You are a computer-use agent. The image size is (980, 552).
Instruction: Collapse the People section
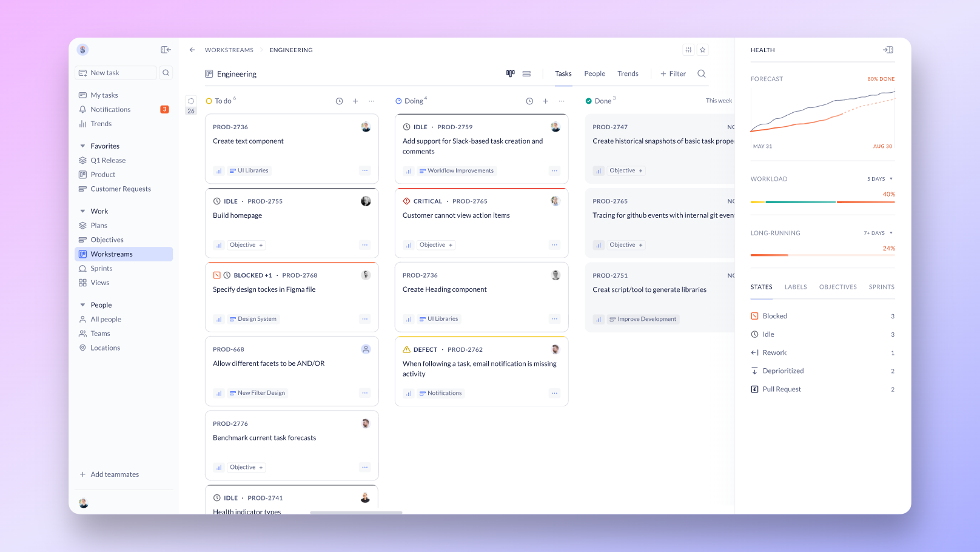82,305
